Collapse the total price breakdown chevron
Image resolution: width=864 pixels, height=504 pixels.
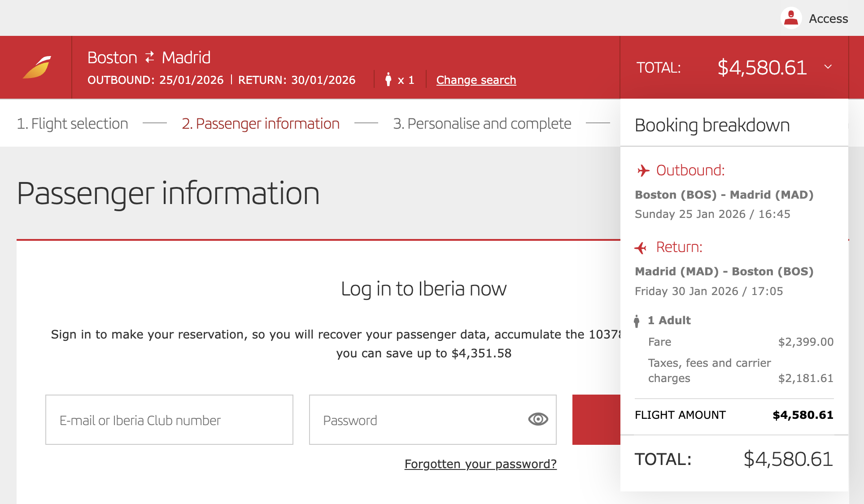(828, 67)
